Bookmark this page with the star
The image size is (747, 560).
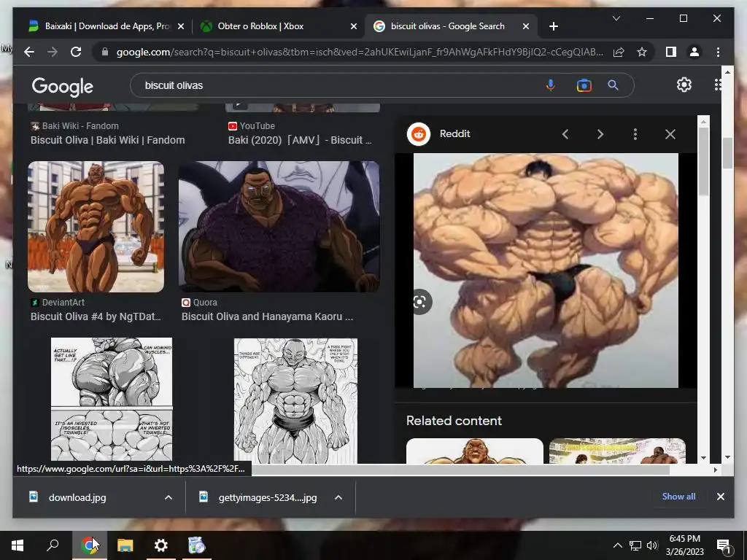pyautogui.click(x=642, y=52)
